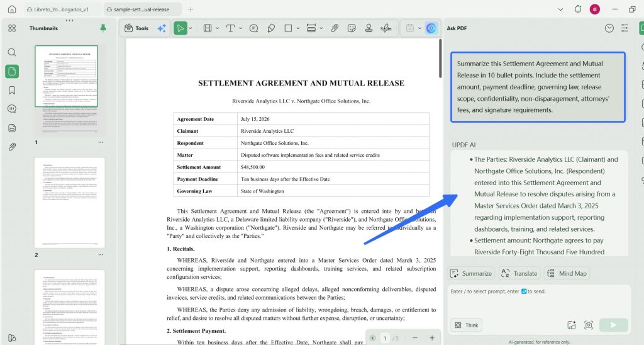Open the Bookmarks panel icon

12,91
